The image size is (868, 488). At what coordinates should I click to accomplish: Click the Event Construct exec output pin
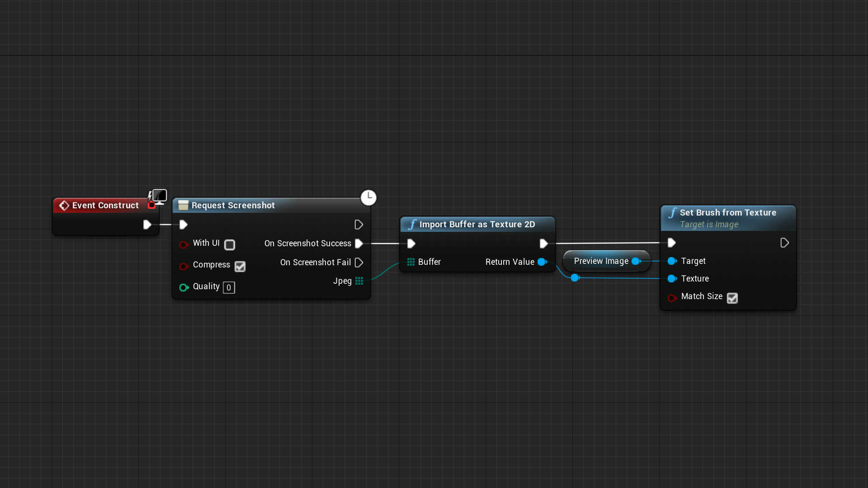coord(147,225)
